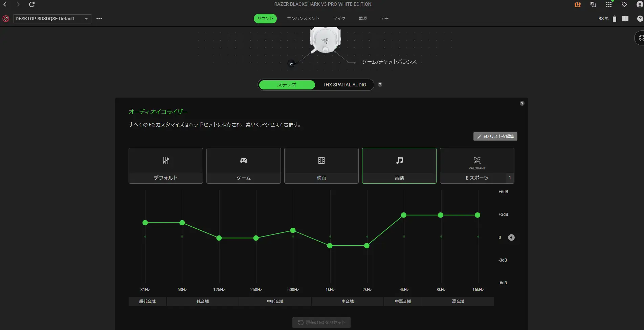Click the 超低音域 range label

pos(147,302)
